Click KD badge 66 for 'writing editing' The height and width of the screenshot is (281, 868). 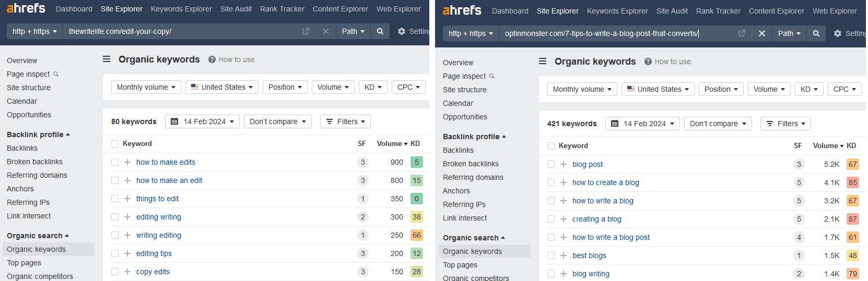click(417, 235)
